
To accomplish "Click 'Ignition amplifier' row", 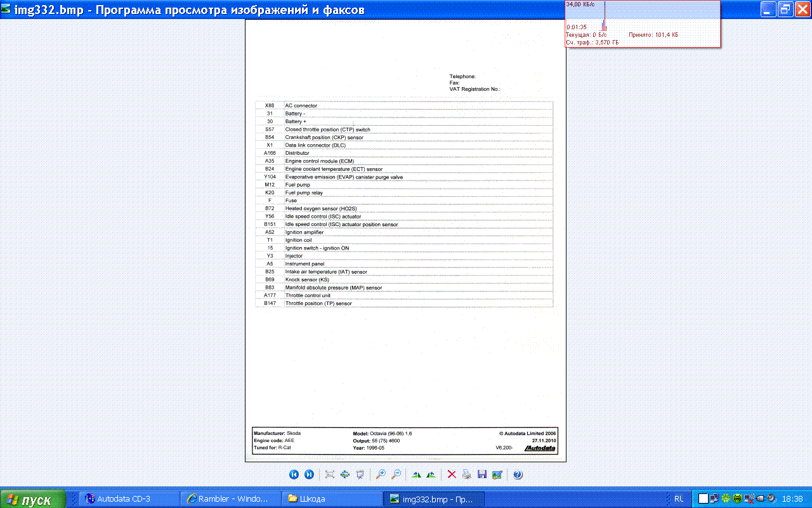I will click(404, 232).
